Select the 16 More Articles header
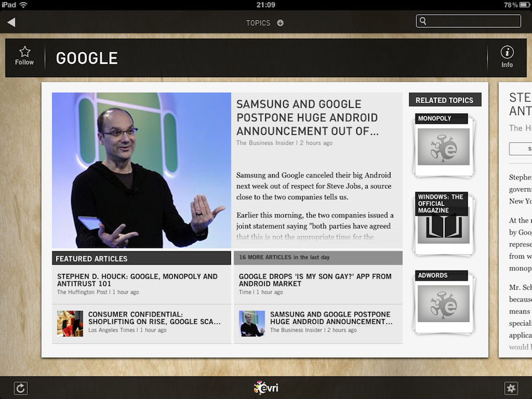The height and width of the screenshot is (399, 532). (x=319, y=257)
